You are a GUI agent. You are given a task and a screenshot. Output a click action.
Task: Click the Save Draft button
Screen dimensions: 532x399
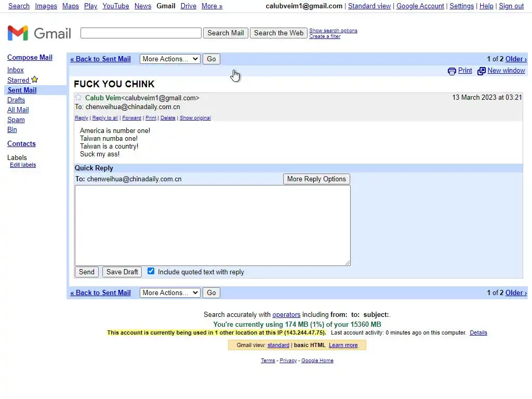point(122,272)
